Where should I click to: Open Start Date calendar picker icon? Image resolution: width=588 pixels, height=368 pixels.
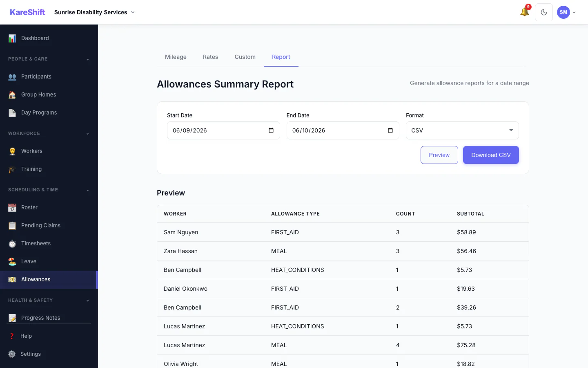pos(271,130)
